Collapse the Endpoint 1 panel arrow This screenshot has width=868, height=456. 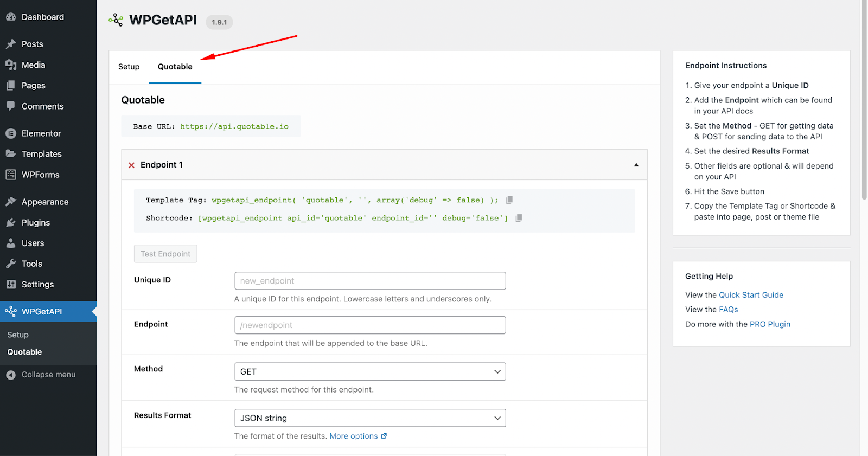[x=636, y=165]
